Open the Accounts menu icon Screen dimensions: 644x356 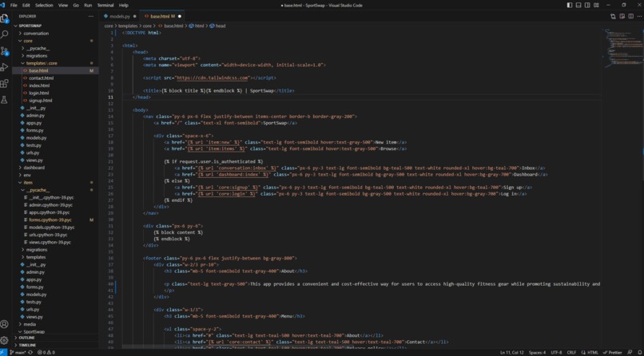[x=5, y=324]
